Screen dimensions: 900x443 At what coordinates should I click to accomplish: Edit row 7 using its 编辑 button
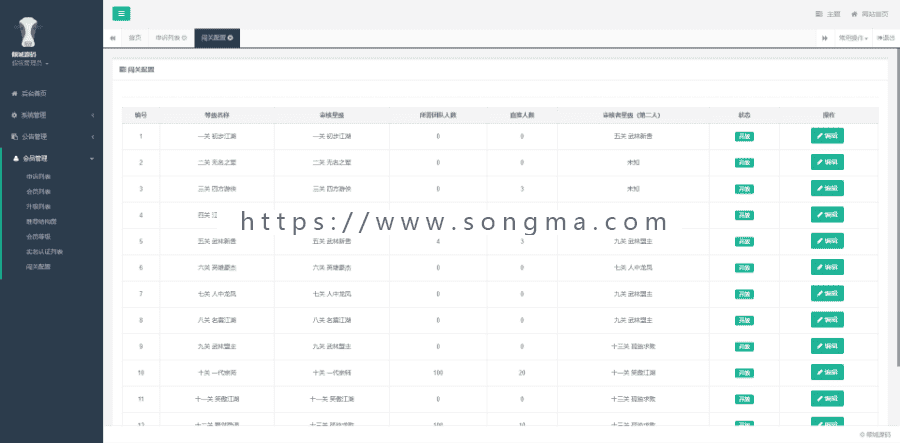pyautogui.click(x=827, y=293)
